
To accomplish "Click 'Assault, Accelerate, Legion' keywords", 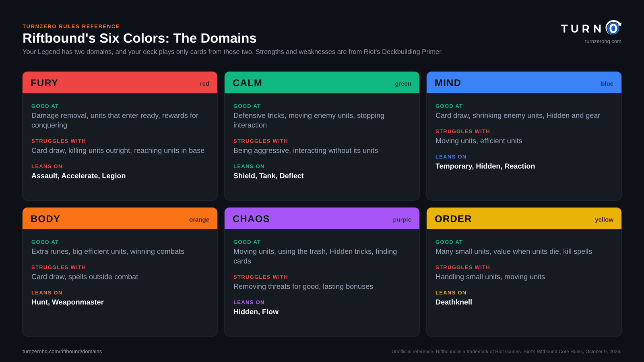I will [x=78, y=176].
